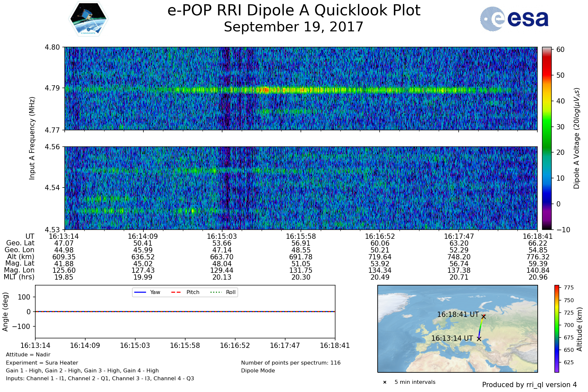Click the Dipole A Voltage colorbar

(547, 138)
